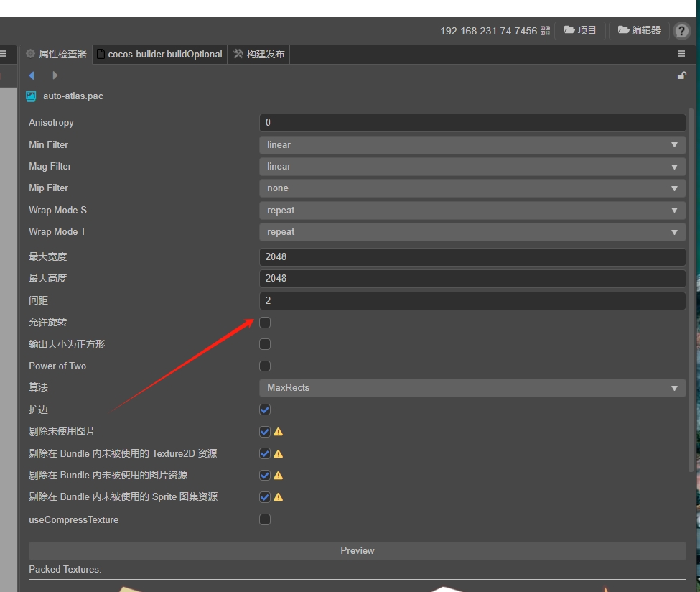Uncheck the 剔除未使用图片 checkbox

point(265,432)
